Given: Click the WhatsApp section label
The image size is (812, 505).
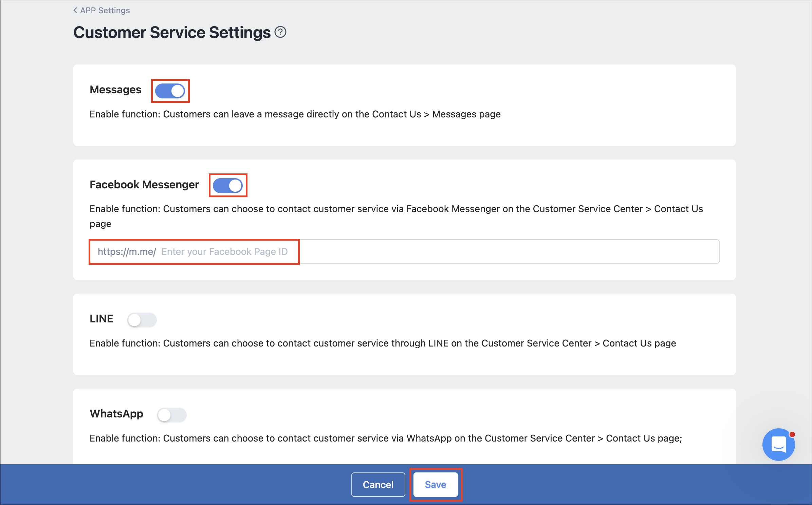Looking at the screenshot, I should (x=116, y=414).
